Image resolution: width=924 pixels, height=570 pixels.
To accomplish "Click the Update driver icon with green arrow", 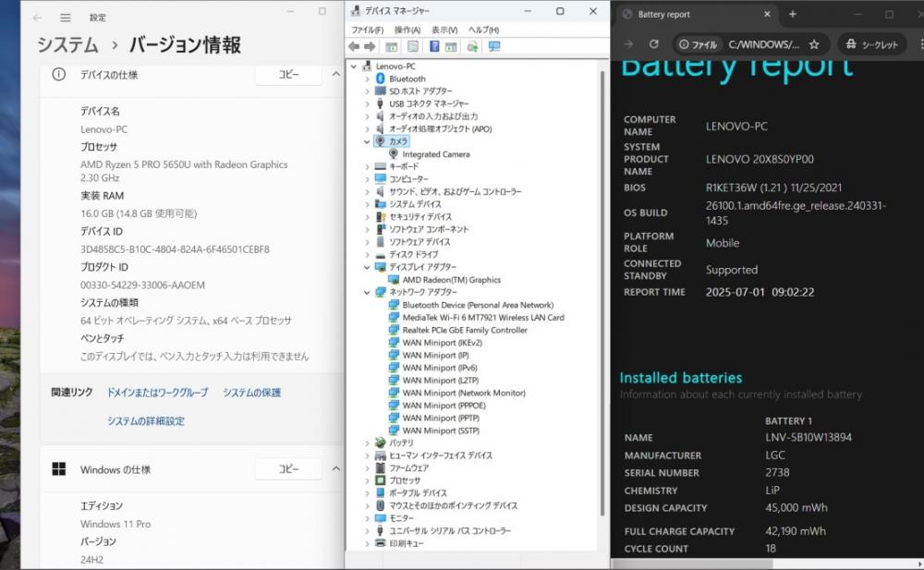I will [x=472, y=46].
